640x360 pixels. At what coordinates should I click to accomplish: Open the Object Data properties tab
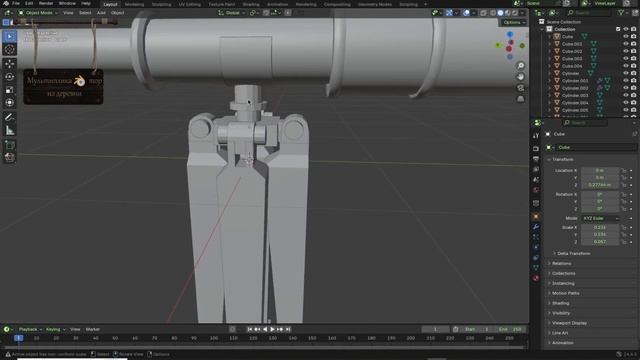536,268
